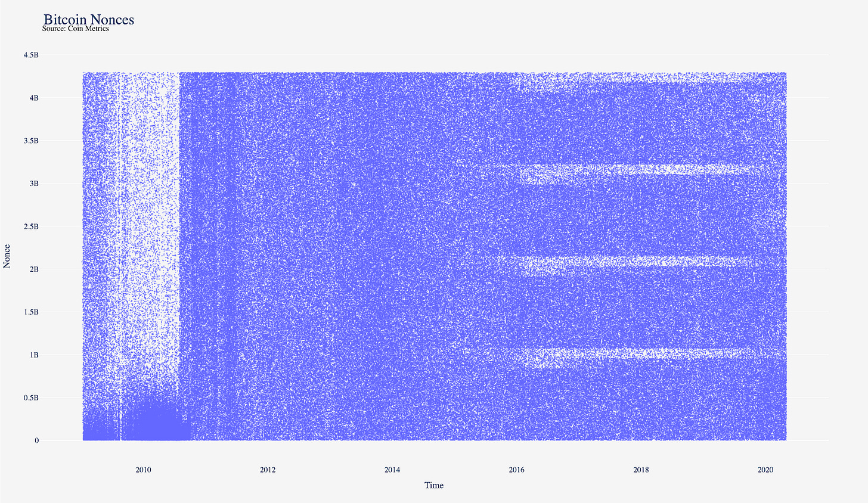Click the 2B y-axis tick label

33,269
